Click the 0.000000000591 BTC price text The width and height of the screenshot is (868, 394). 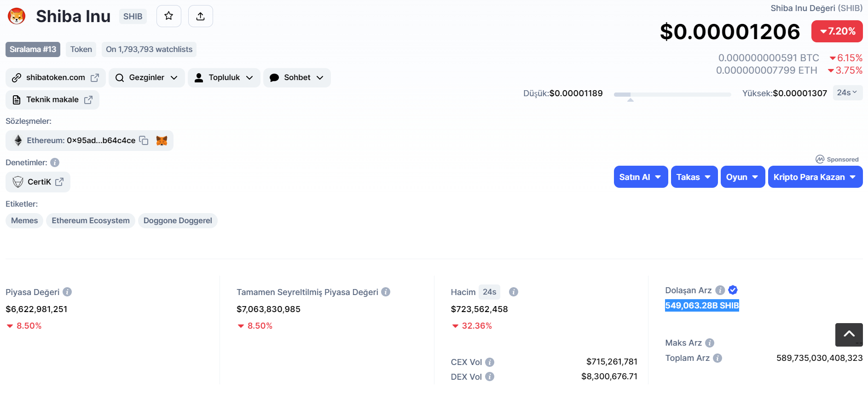769,58
